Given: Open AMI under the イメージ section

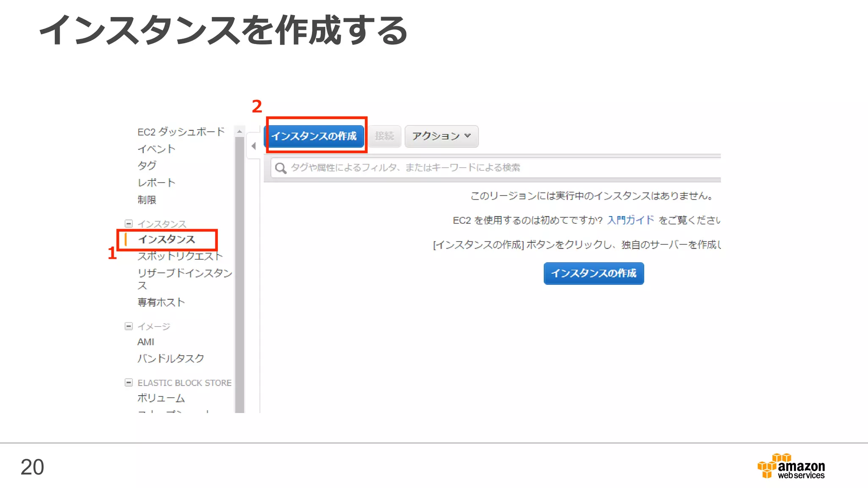Looking at the screenshot, I should [x=146, y=342].
